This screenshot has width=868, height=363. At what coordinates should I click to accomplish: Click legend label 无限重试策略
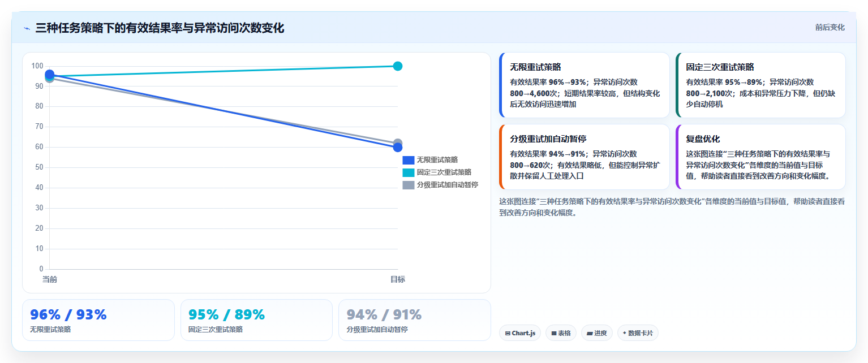[x=437, y=160]
